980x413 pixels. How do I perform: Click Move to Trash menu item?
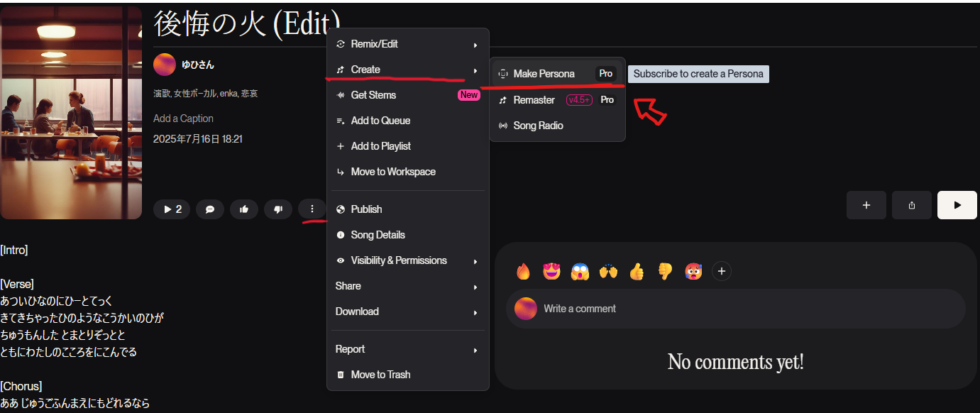point(408,375)
